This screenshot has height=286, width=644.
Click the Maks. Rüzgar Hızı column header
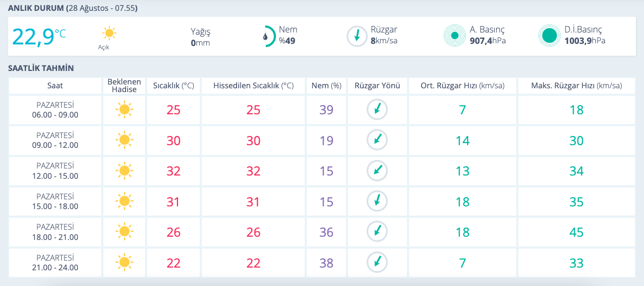click(x=576, y=86)
